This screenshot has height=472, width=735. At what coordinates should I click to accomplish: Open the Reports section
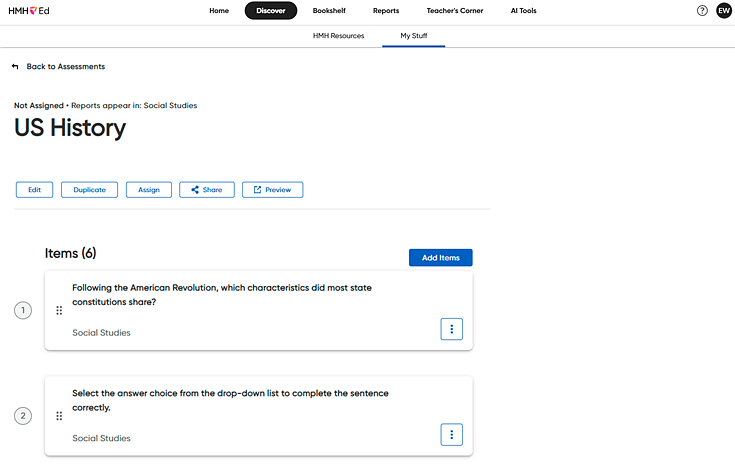pos(386,11)
